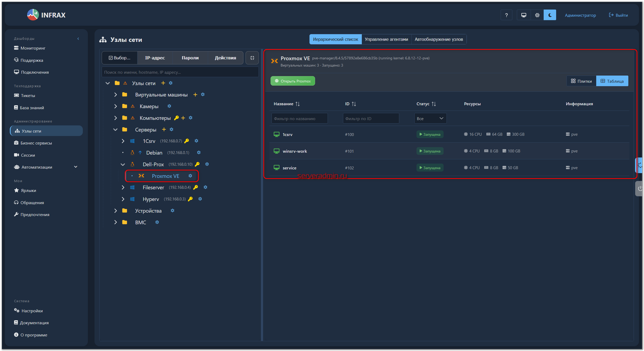Sort table by Название column arrows
The width and height of the screenshot is (644, 351).
(298, 104)
